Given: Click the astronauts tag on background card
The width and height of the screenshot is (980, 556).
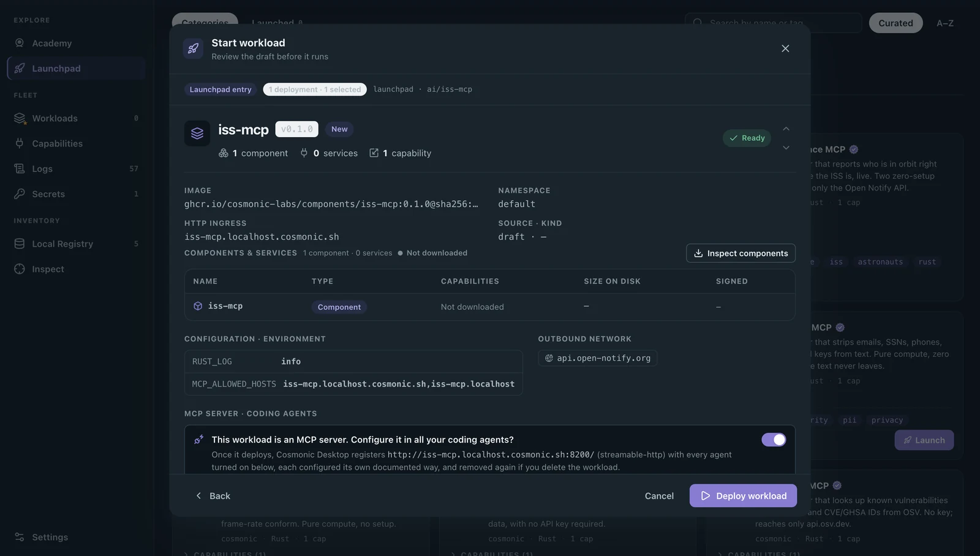Looking at the screenshot, I should 880,262.
